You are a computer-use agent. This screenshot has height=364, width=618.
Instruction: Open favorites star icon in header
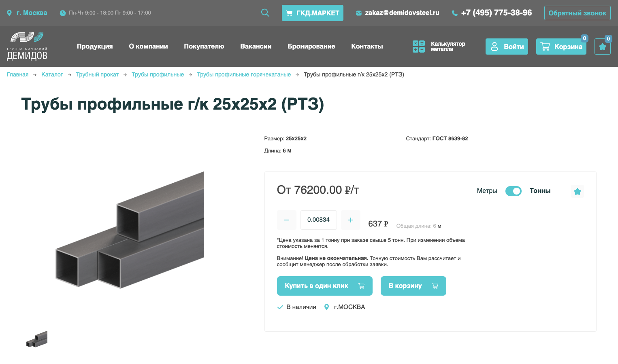pyautogui.click(x=602, y=47)
